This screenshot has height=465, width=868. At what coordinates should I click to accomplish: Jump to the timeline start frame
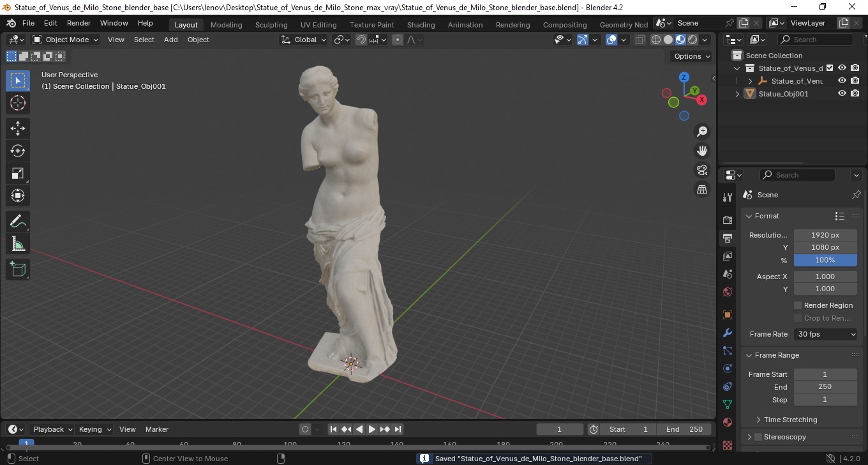click(333, 429)
